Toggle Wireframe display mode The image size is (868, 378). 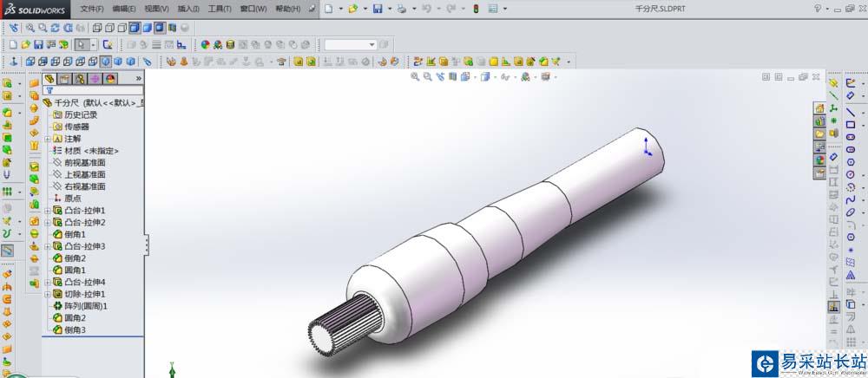pos(97,28)
